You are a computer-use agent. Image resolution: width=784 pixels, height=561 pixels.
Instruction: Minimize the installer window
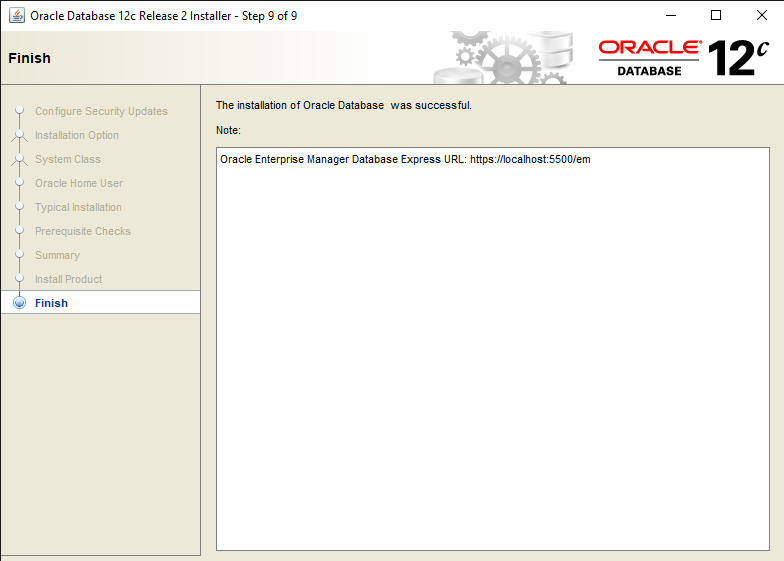671,16
